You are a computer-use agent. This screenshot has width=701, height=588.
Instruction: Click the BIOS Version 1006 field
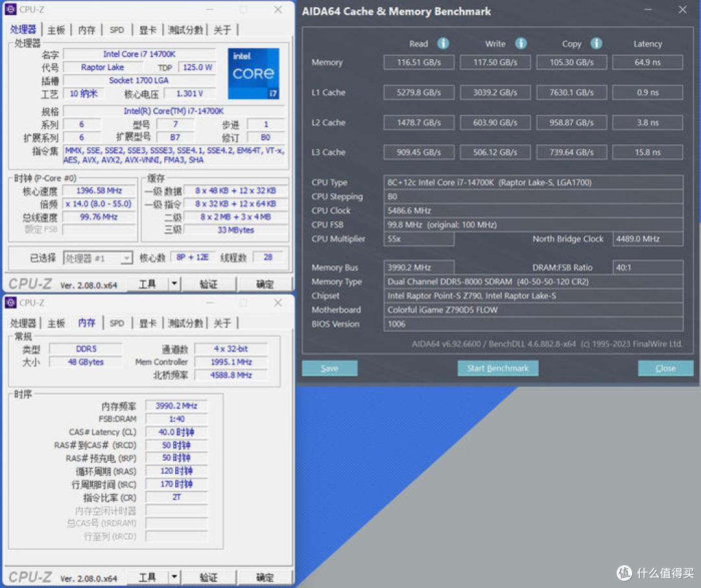tap(534, 325)
